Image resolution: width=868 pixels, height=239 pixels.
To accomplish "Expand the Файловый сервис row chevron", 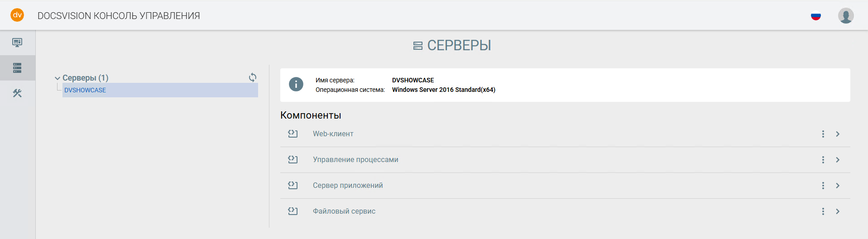I will 838,211.
